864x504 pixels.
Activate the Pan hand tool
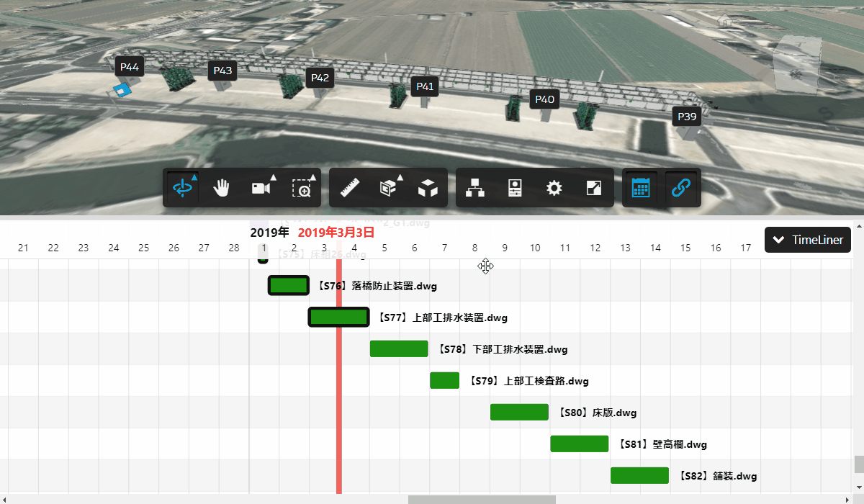(222, 189)
